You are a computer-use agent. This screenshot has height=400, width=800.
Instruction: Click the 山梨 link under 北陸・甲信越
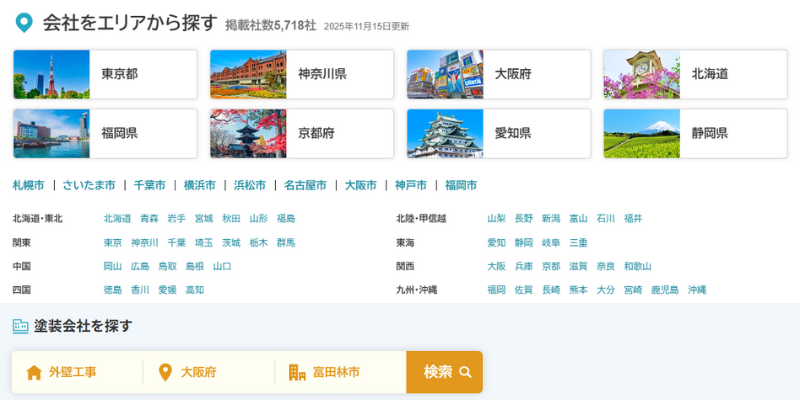click(x=496, y=218)
